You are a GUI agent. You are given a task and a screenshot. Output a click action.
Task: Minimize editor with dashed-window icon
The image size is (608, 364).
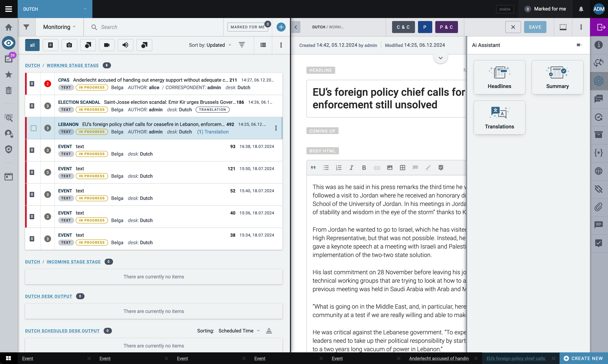pos(563,27)
